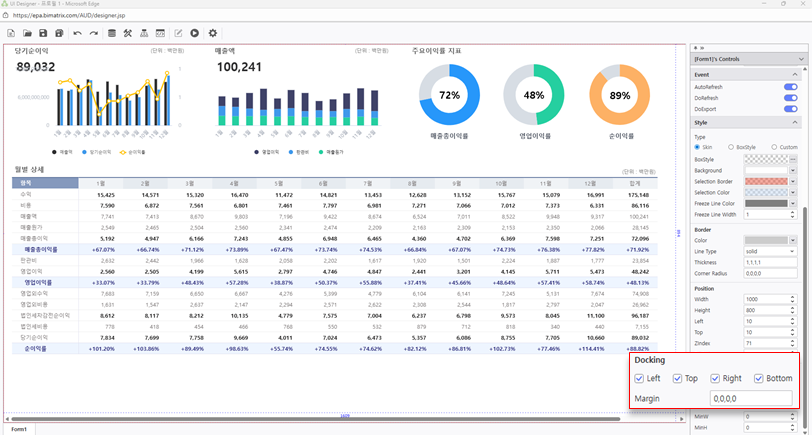The image size is (812, 435).
Task: Open a file with the folder icon
Action: coord(28,34)
